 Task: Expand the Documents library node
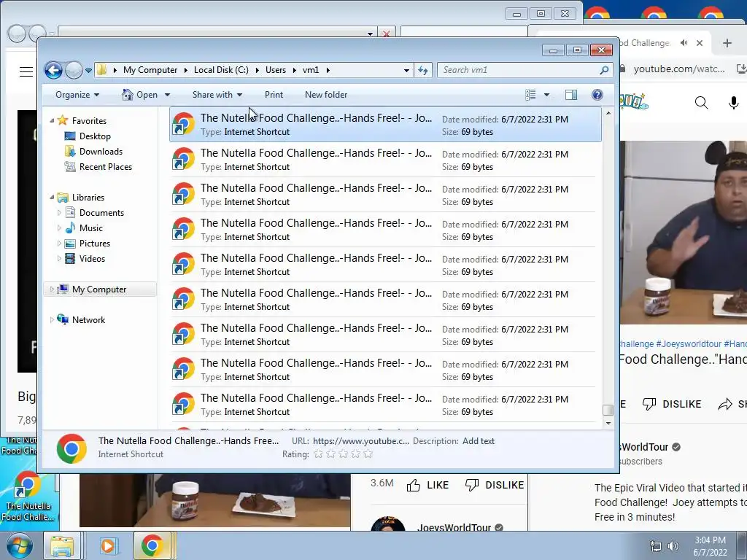[59, 213]
